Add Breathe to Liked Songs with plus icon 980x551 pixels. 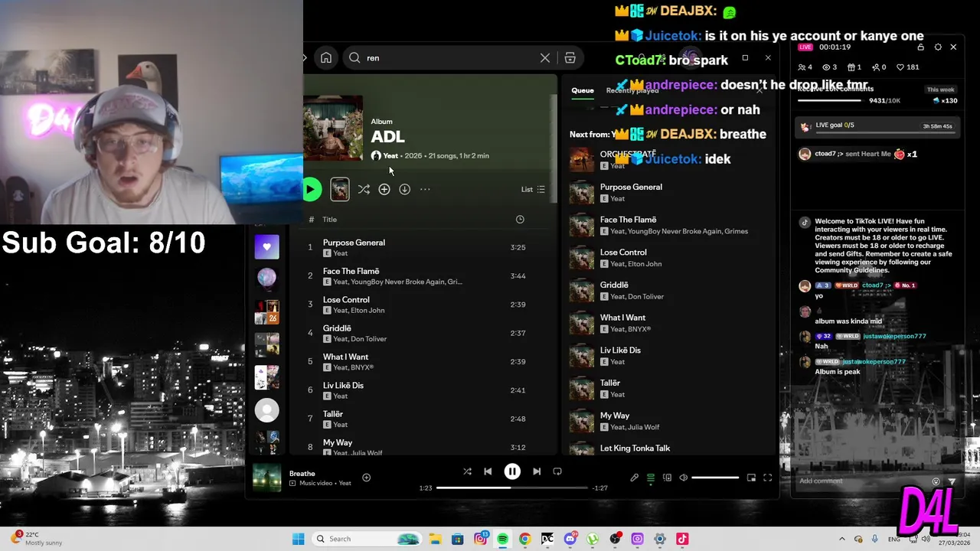point(366,478)
